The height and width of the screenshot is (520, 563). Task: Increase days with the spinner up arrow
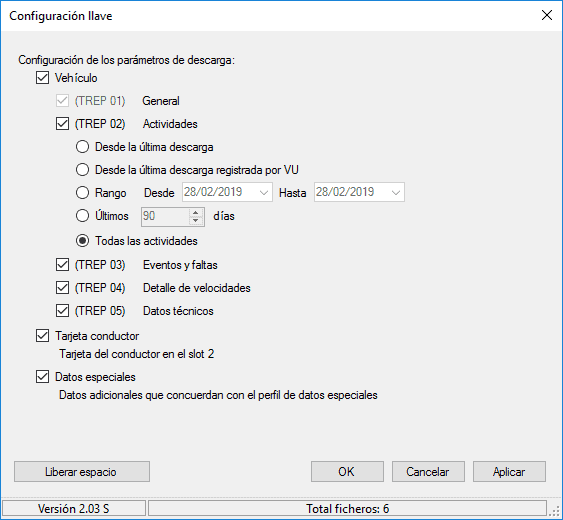click(x=195, y=213)
